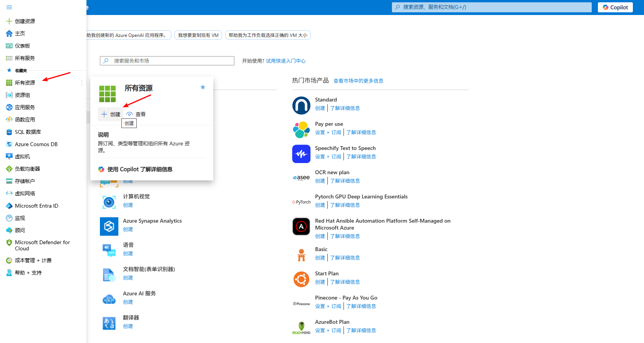Click the Resource groups cube icon

coord(9,95)
